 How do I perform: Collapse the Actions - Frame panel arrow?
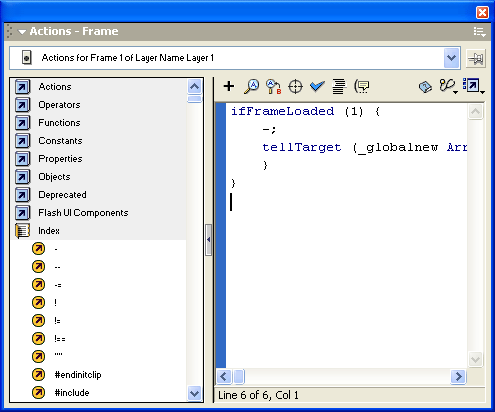tap(22, 32)
